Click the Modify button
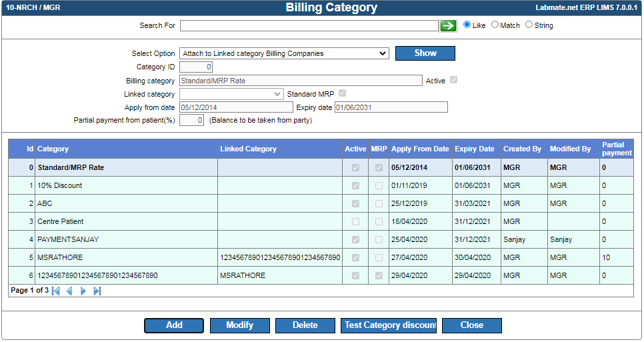Viewport: 644px width, 342px height. pyautogui.click(x=240, y=325)
